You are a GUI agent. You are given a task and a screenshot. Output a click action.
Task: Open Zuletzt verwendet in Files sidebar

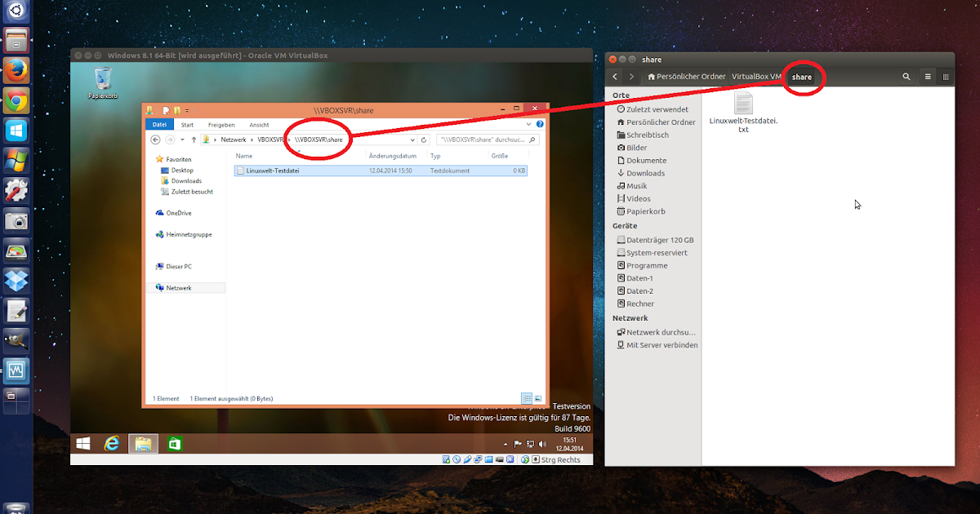tap(653, 109)
